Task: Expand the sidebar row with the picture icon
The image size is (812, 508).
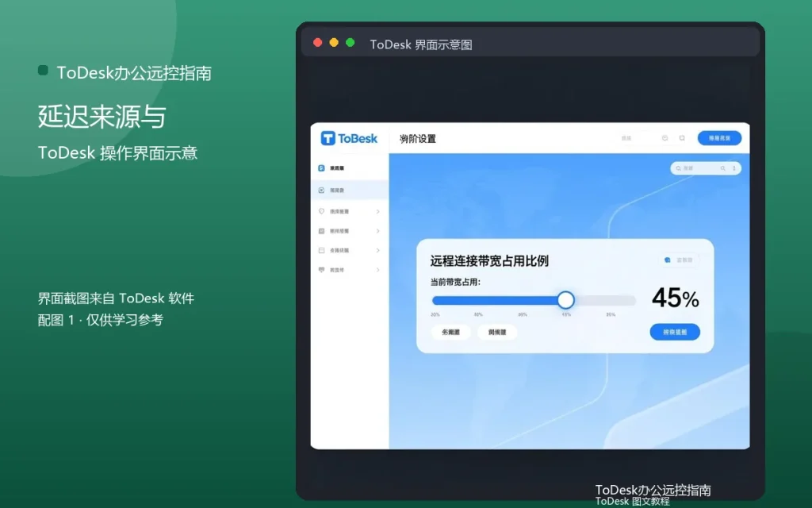Action: [378, 231]
